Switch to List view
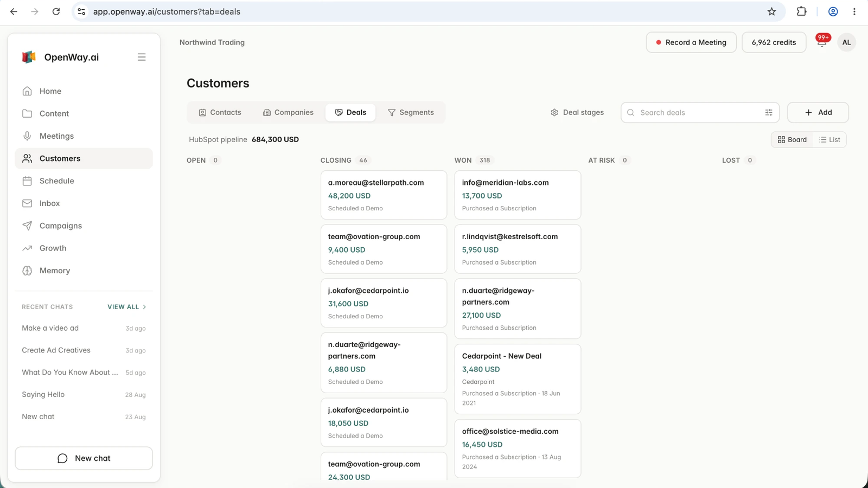This screenshot has height=488, width=868. (829, 139)
